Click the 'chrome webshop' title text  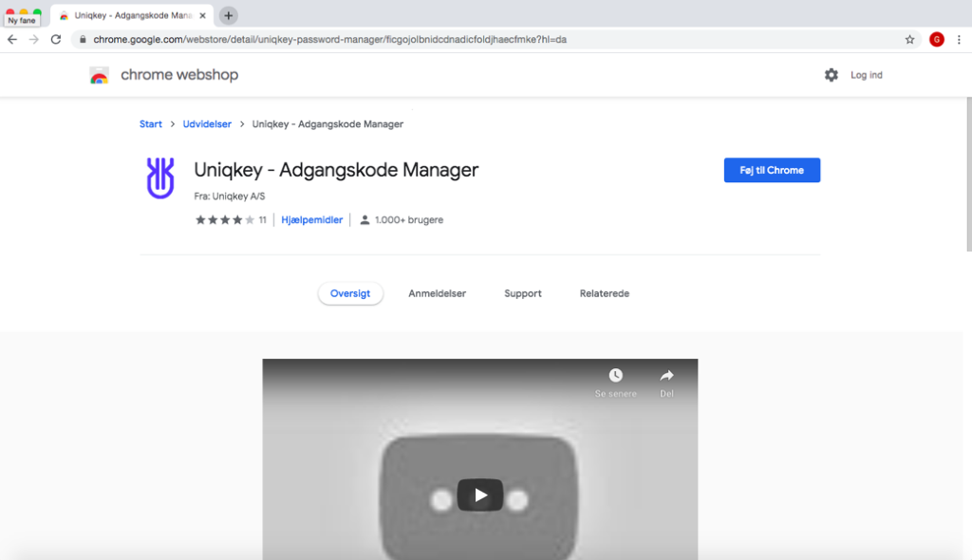pos(179,75)
